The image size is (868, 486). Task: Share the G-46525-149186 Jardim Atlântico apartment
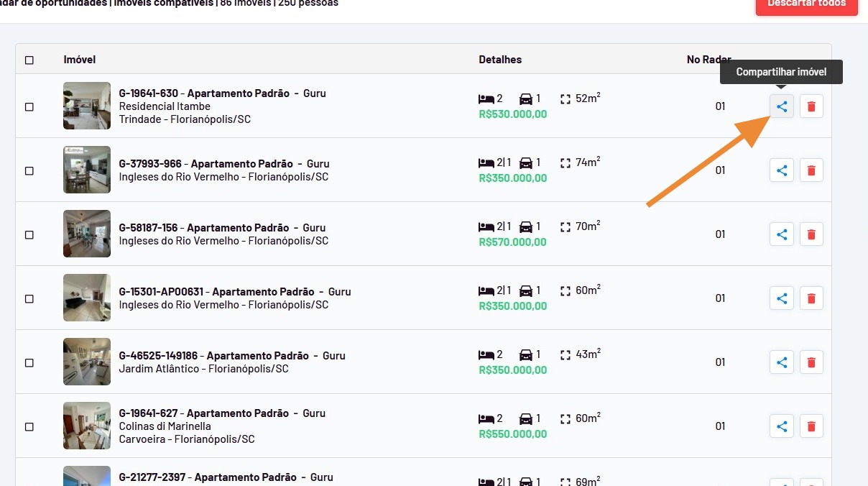tap(782, 362)
